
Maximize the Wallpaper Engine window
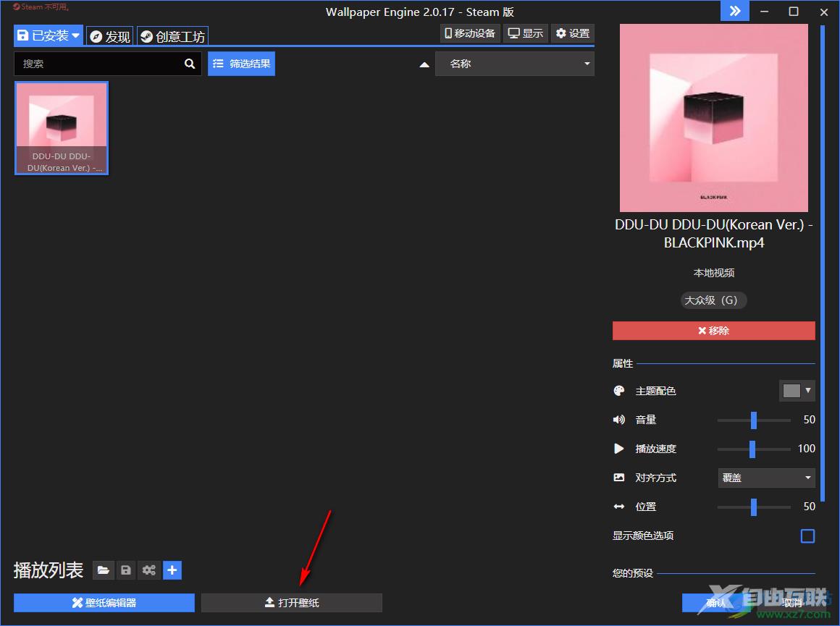[x=794, y=12]
